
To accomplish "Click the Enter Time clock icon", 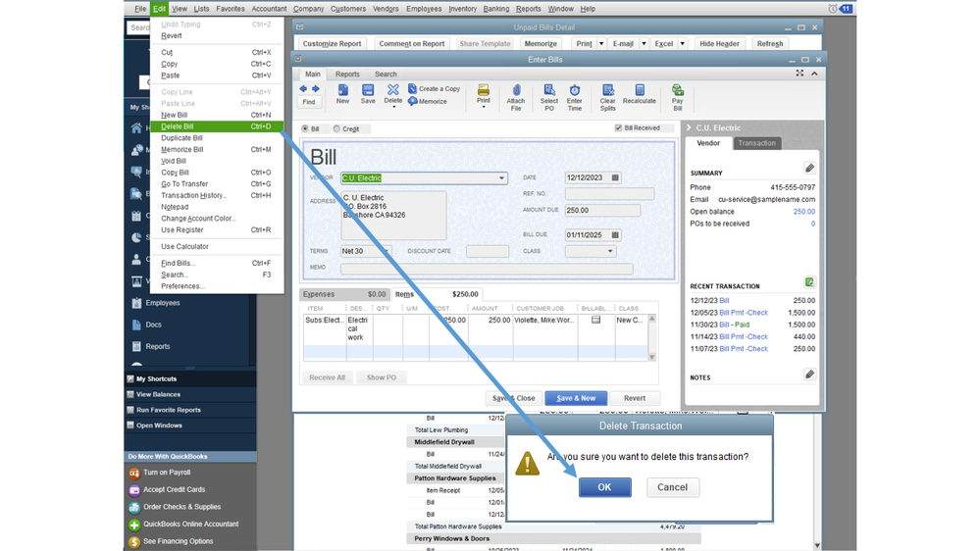I will click(x=575, y=90).
